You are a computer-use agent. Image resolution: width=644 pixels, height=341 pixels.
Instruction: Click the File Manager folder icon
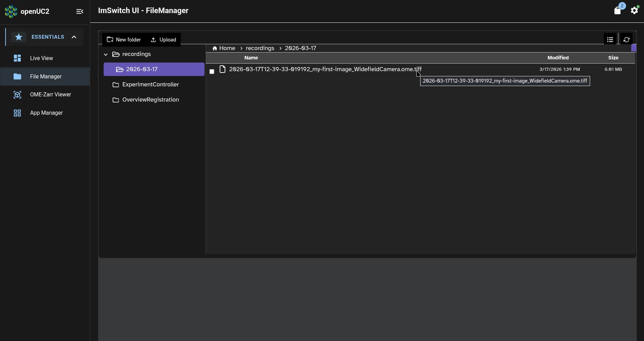[x=17, y=76]
